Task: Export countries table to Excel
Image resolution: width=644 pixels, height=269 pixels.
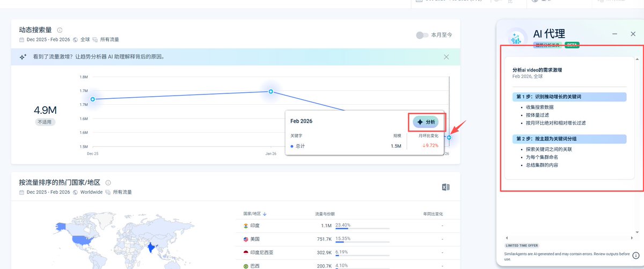Action: [x=445, y=187]
